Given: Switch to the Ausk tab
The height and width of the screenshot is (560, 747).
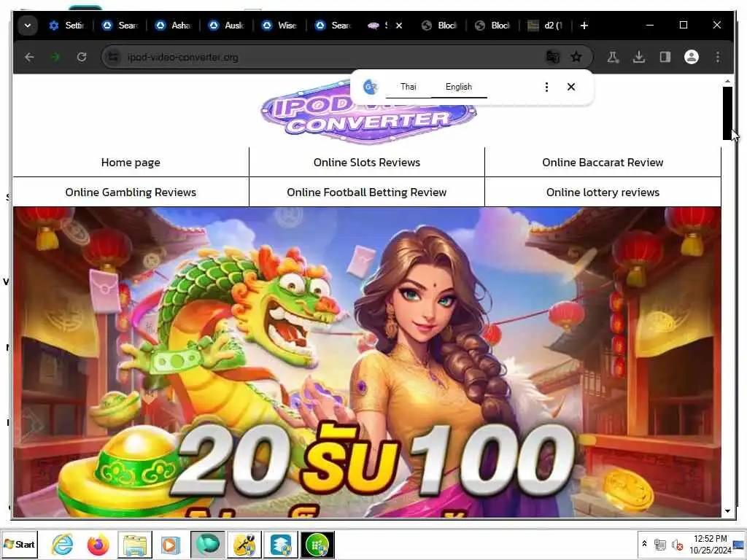Looking at the screenshot, I should [x=228, y=26].
